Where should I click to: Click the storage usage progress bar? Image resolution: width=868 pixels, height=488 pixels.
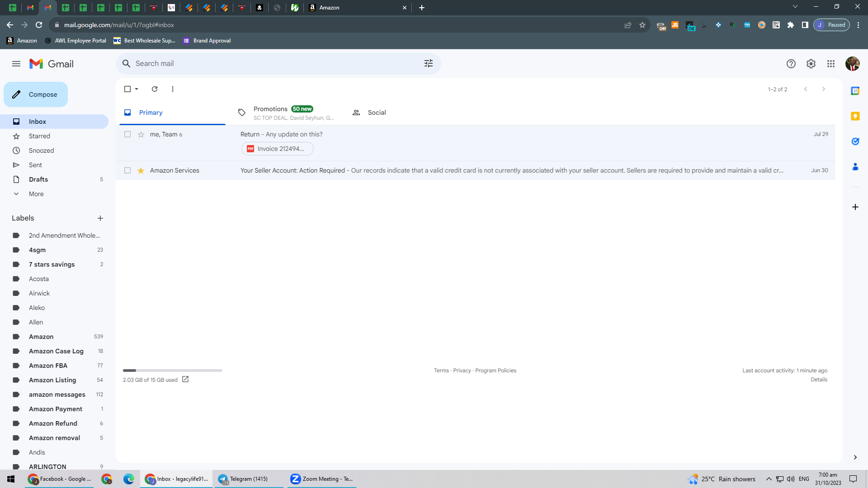[x=173, y=371]
